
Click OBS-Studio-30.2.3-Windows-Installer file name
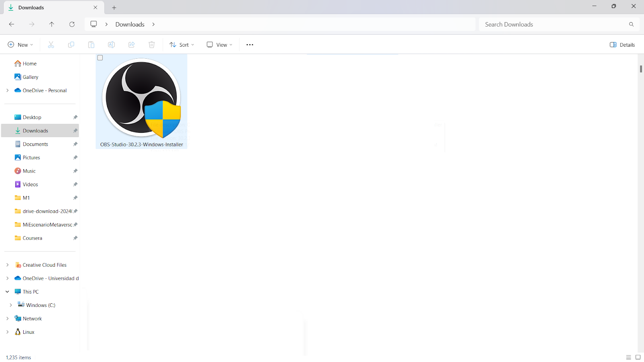(x=142, y=144)
